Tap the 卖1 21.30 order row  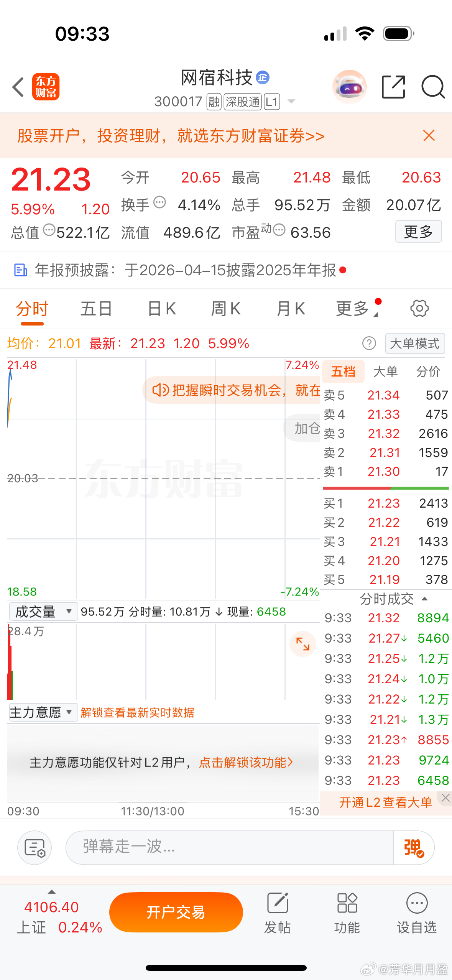(x=386, y=472)
